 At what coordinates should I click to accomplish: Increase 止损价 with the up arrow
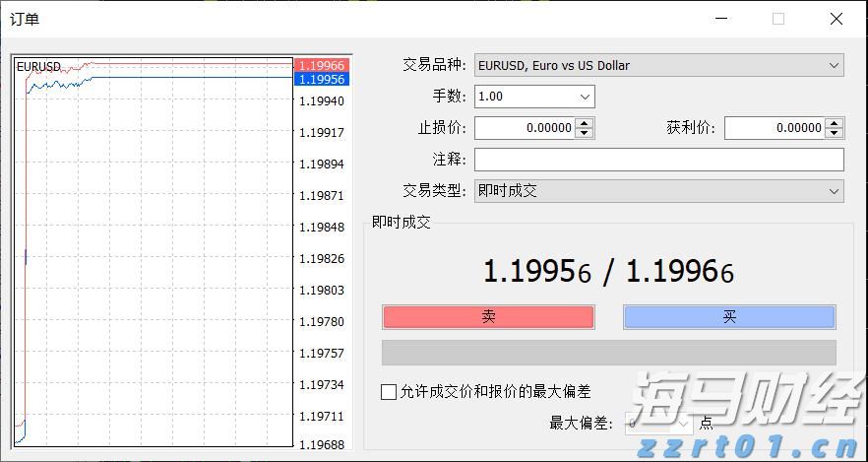click(585, 123)
